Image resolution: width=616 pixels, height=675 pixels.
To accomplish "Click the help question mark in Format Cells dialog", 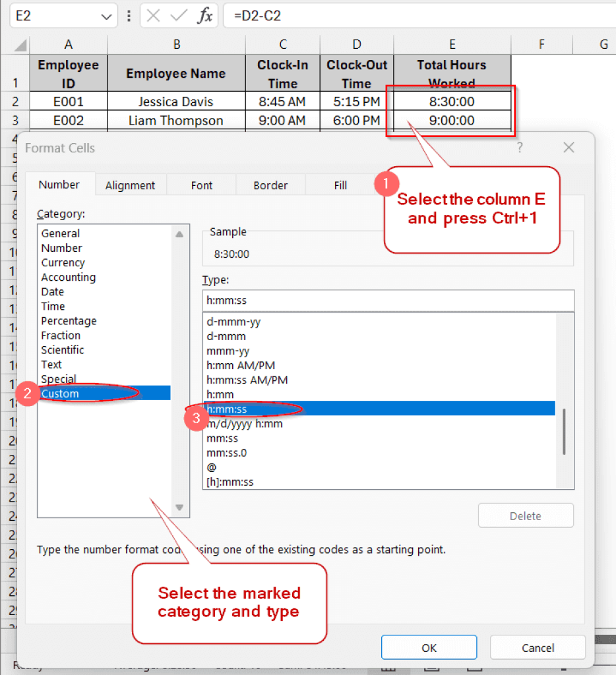I will [x=520, y=148].
